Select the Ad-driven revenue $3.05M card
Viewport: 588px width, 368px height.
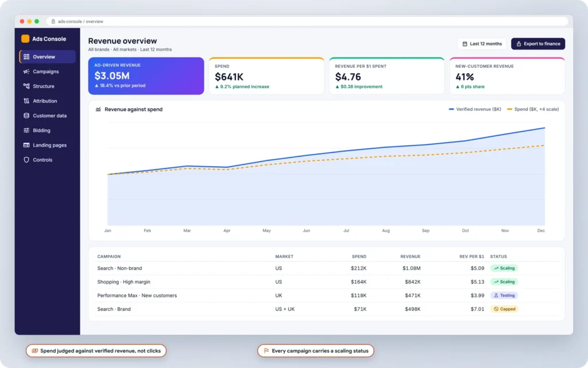coord(146,76)
